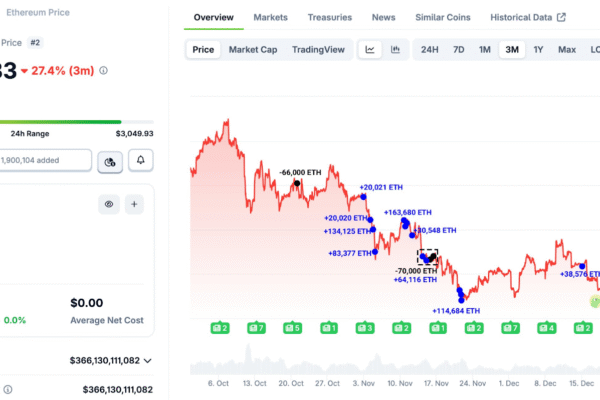This screenshot has width=600, height=400.
Task: Switch chart to Market Cap
Action: 253,49
